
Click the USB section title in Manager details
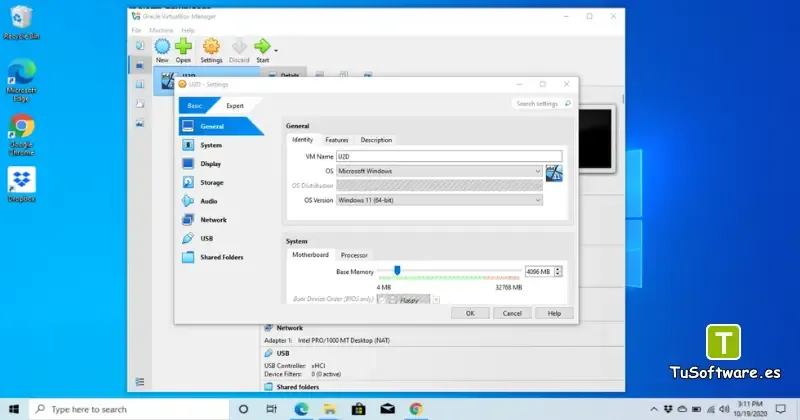283,353
